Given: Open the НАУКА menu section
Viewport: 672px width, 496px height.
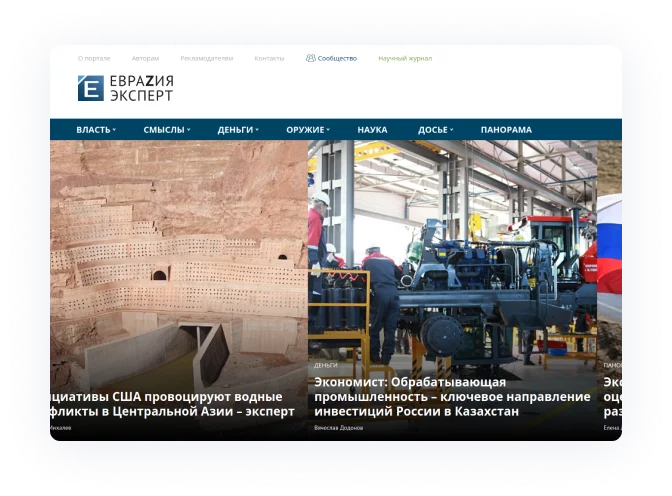Looking at the screenshot, I should [x=372, y=130].
